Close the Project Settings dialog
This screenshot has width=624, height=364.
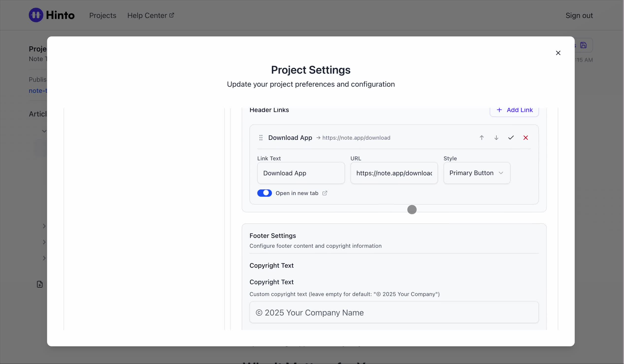coord(558,53)
